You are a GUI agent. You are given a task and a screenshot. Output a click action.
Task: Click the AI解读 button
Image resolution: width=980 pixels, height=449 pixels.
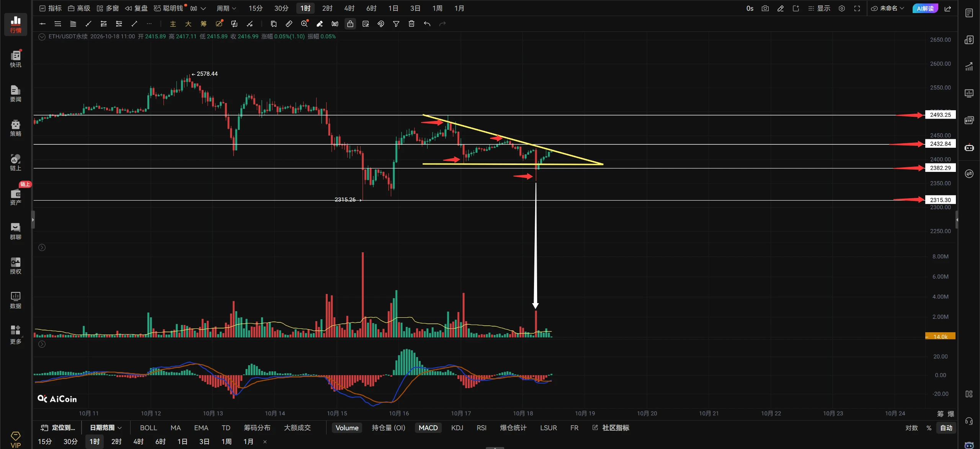coord(925,8)
